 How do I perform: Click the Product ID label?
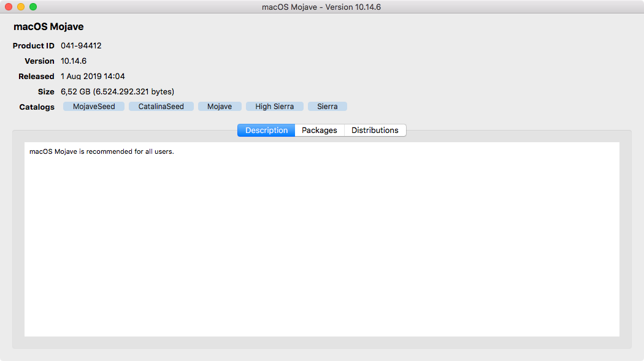click(33, 45)
